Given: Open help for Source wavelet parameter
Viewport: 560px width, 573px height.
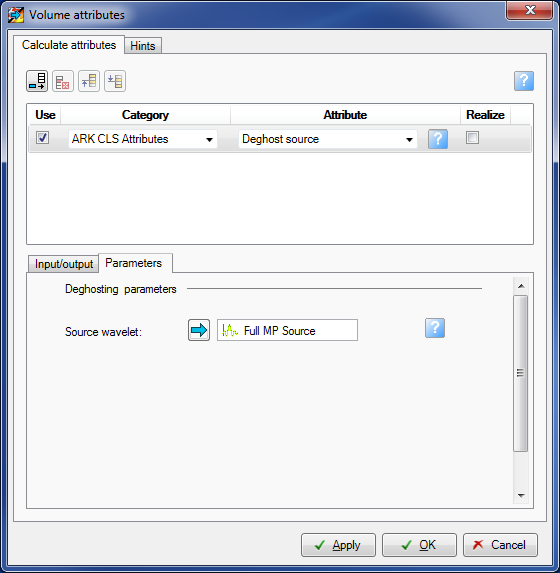Looking at the screenshot, I should (x=435, y=328).
